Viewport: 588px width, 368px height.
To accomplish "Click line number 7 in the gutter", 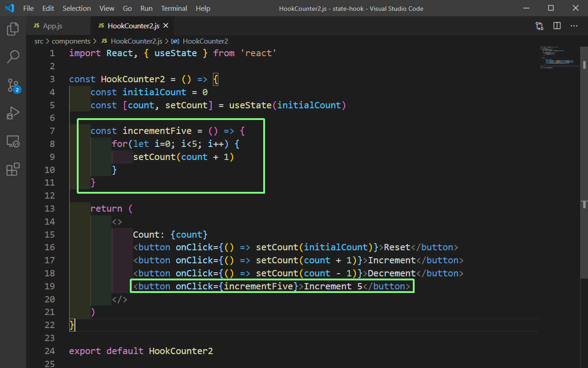I will coord(52,131).
